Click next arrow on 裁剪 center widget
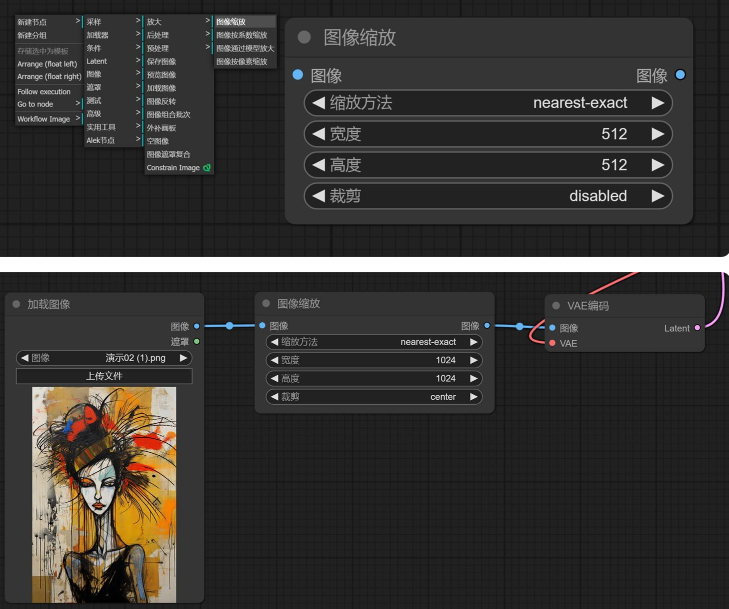 473,397
